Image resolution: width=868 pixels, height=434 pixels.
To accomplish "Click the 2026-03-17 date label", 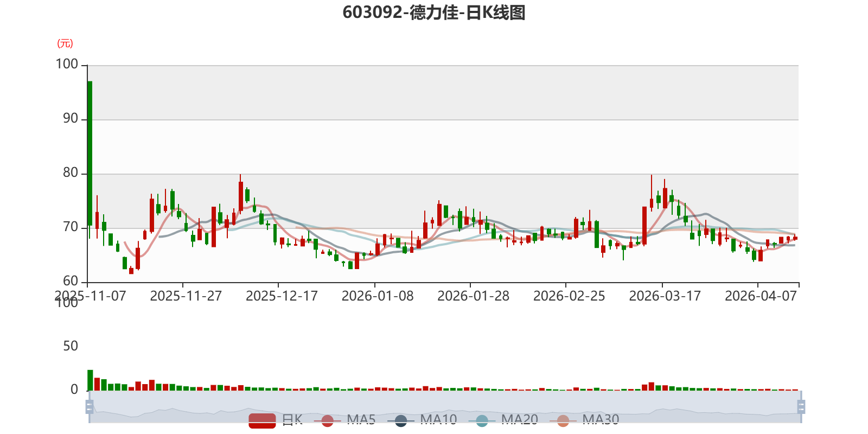I will tap(665, 296).
